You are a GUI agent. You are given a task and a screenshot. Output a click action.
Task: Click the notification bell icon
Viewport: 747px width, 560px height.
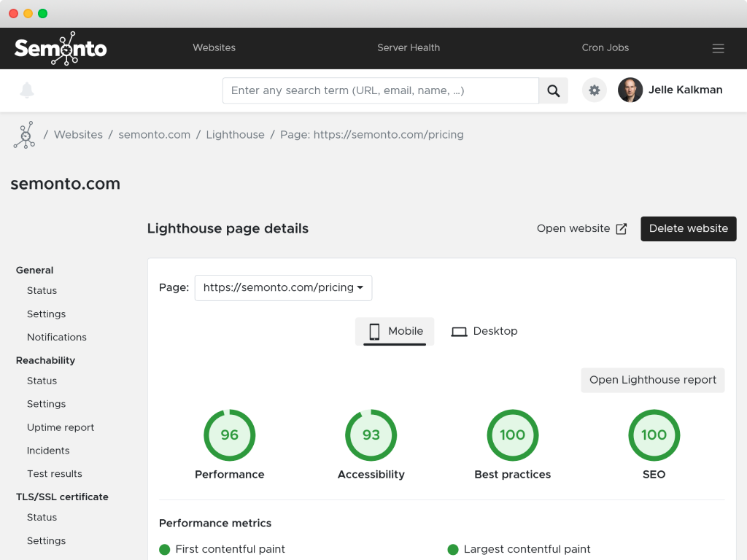tap(27, 90)
